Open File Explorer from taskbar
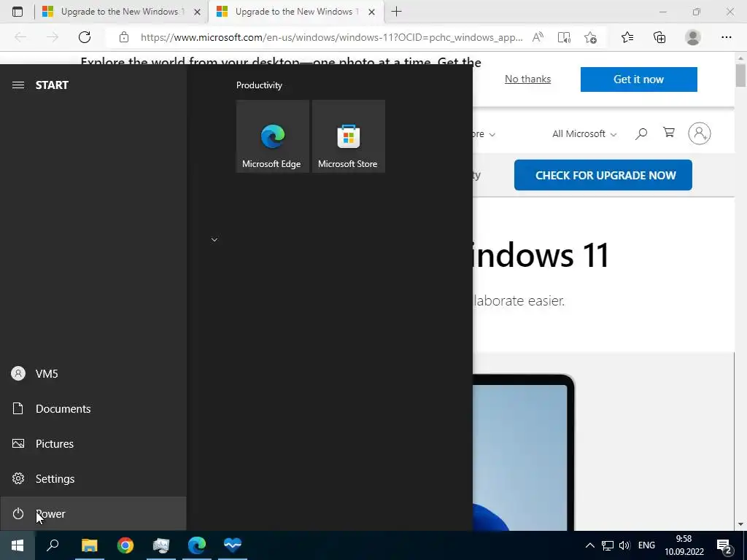The width and height of the screenshot is (747, 560). (x=89, y=545)
